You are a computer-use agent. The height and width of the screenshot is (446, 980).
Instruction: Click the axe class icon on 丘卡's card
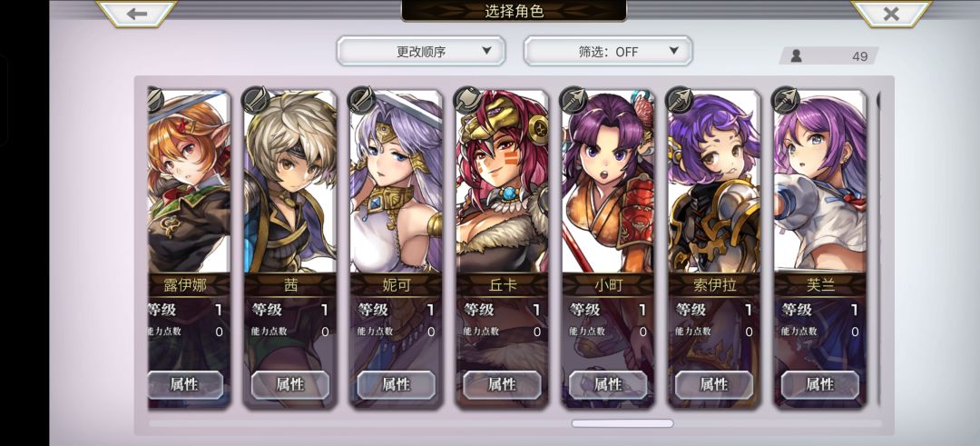(x=467, y=99)
